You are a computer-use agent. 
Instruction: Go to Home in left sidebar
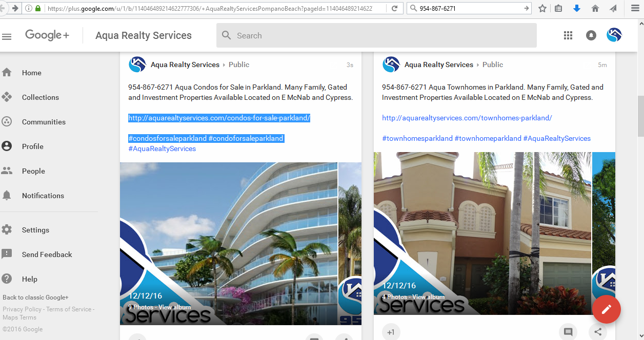coord(31,73)
